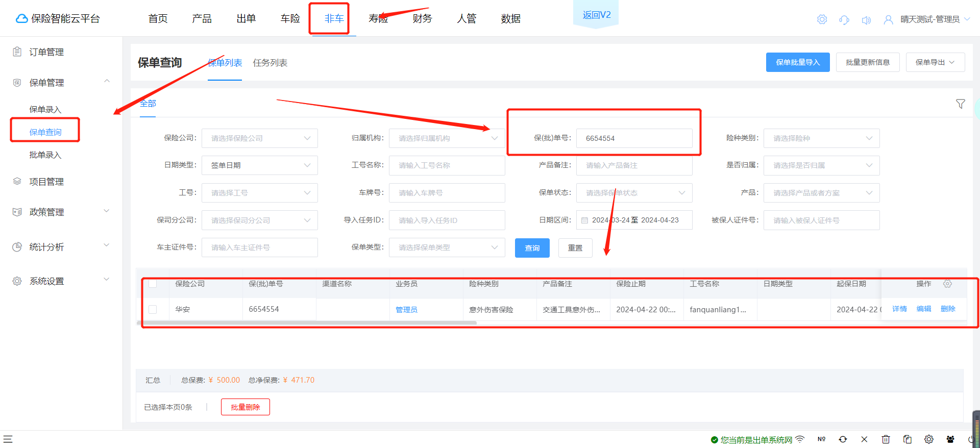The height and width of the screenshot is (448, 980).
Task: Click the user avatar icon beside 晴天测试-管理员
Action: point(889,19)
